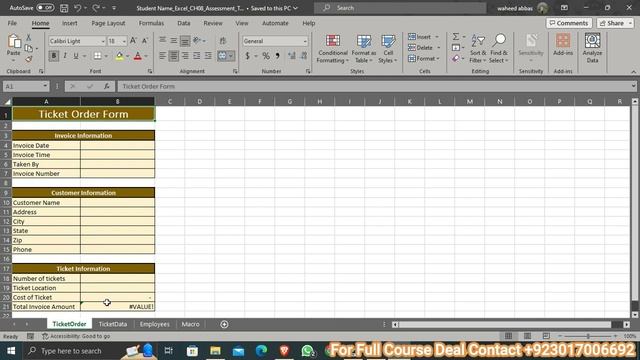Click the Center align icon
This screenshot has width=640, height=360.
(x=173, y=56)
